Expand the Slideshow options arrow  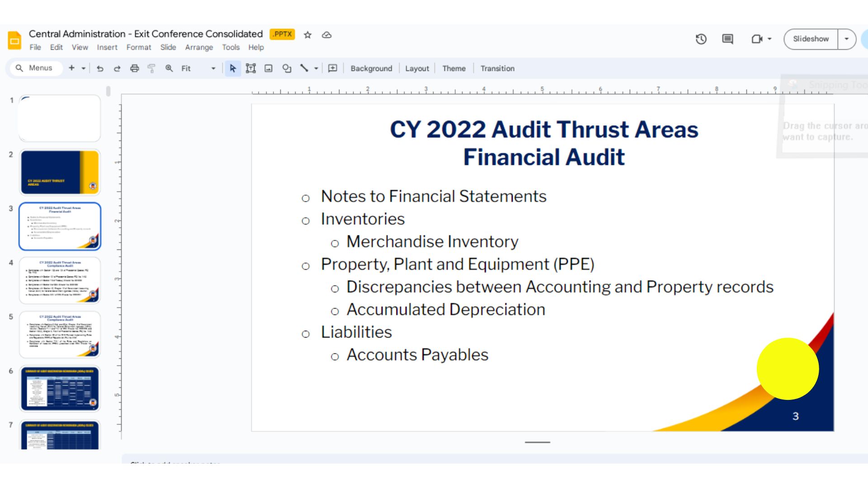[847, 39]
